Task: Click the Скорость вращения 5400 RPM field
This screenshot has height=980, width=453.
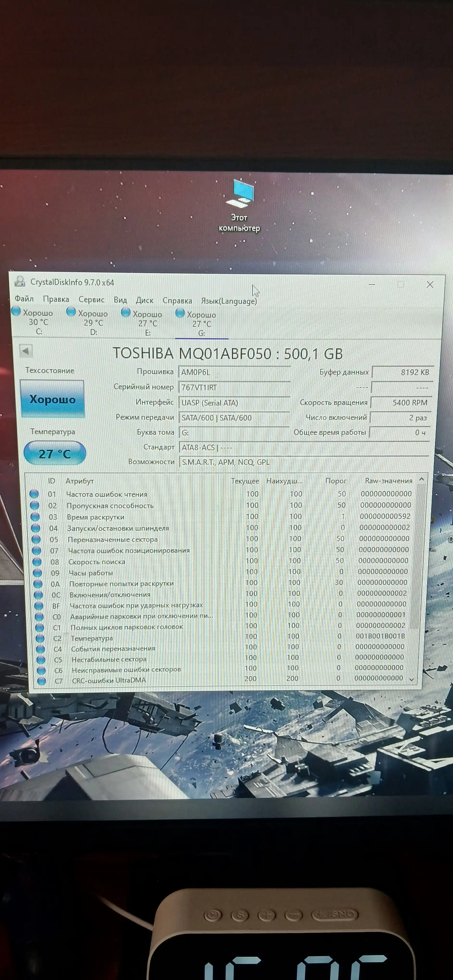Action: point(402,403)
